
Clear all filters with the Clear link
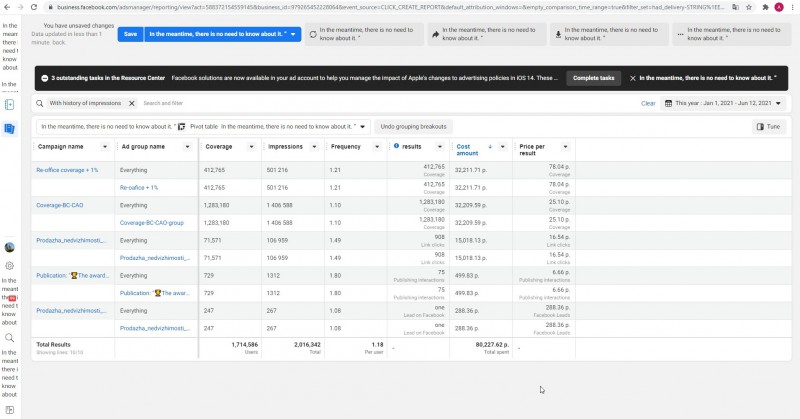(x=648, y=103)
